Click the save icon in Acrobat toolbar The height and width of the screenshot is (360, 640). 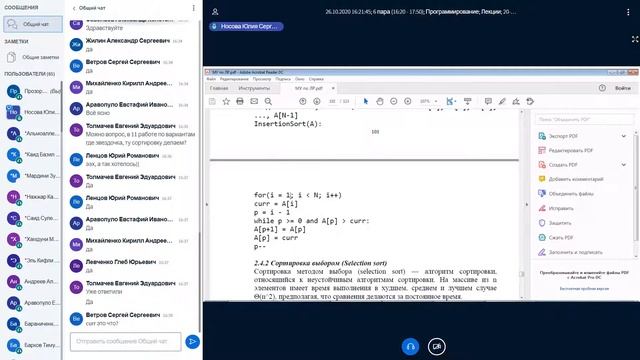[x=212, y=102]
